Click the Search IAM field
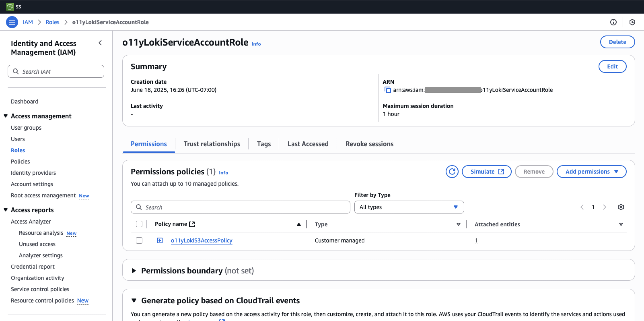This screenshot has width=644, height=321. tap(56, 71)
